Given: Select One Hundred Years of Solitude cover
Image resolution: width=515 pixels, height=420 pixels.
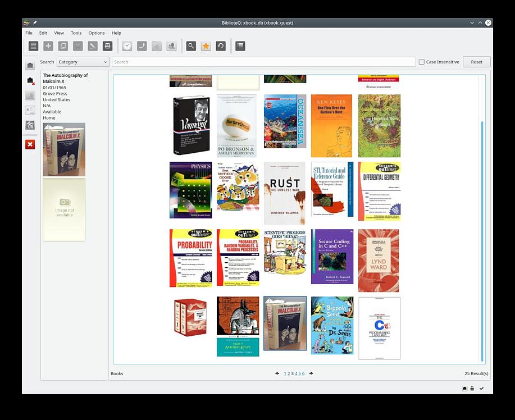Looking at the screenshot, I should pyautogui.click(x=379, y=126).
